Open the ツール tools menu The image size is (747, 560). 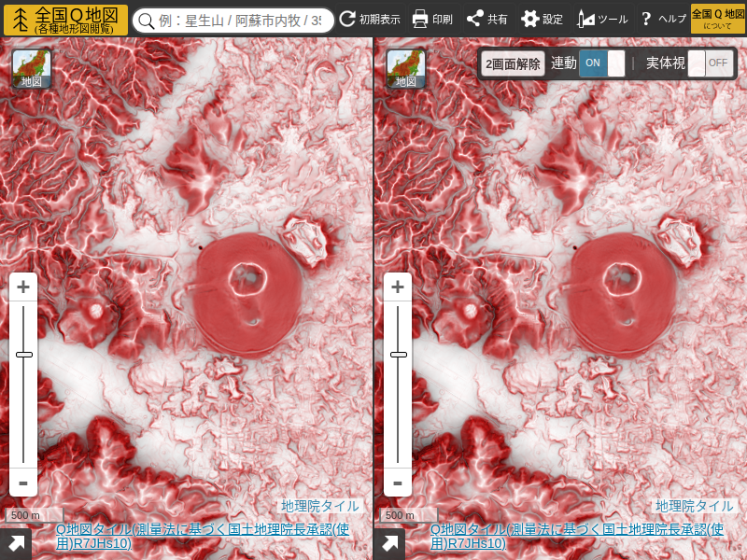602,20
